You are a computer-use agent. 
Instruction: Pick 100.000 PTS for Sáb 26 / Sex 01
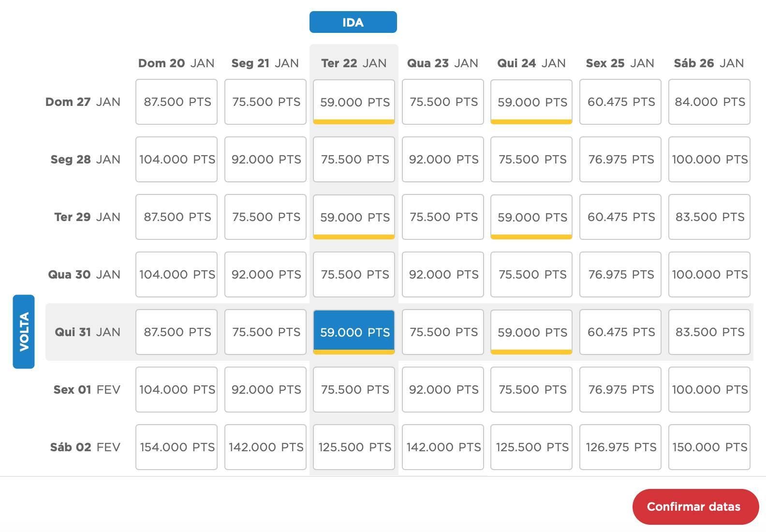point(709,390)
